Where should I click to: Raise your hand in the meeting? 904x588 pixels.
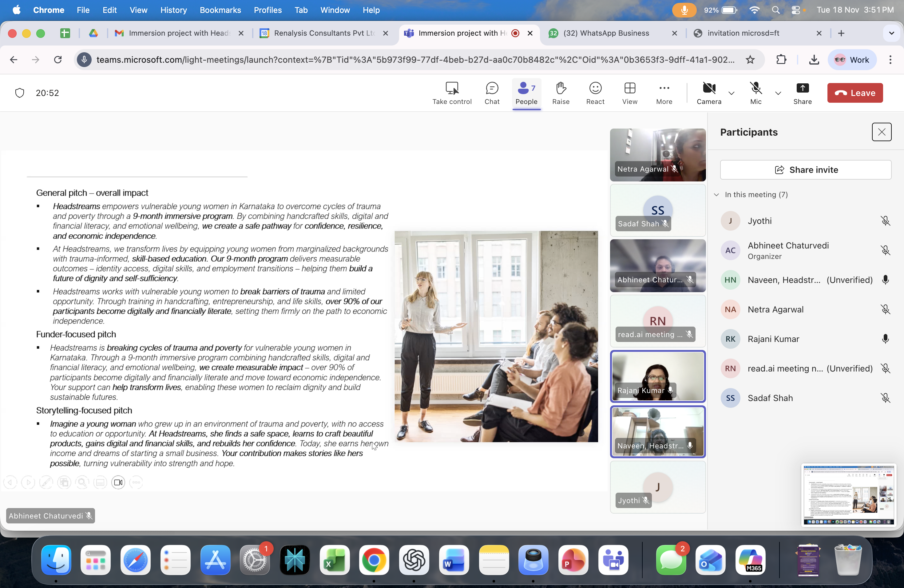561,93
